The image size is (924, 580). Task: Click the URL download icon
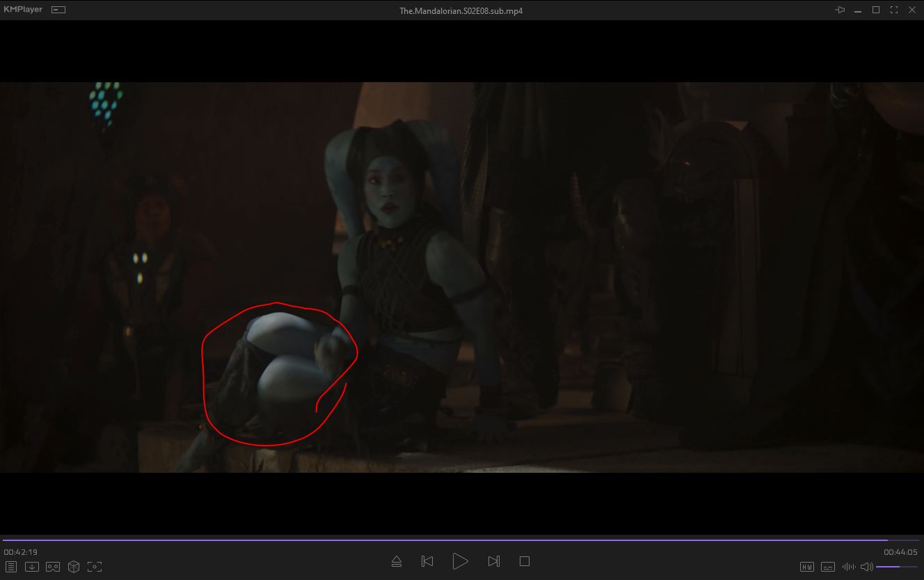click(31, 567)
